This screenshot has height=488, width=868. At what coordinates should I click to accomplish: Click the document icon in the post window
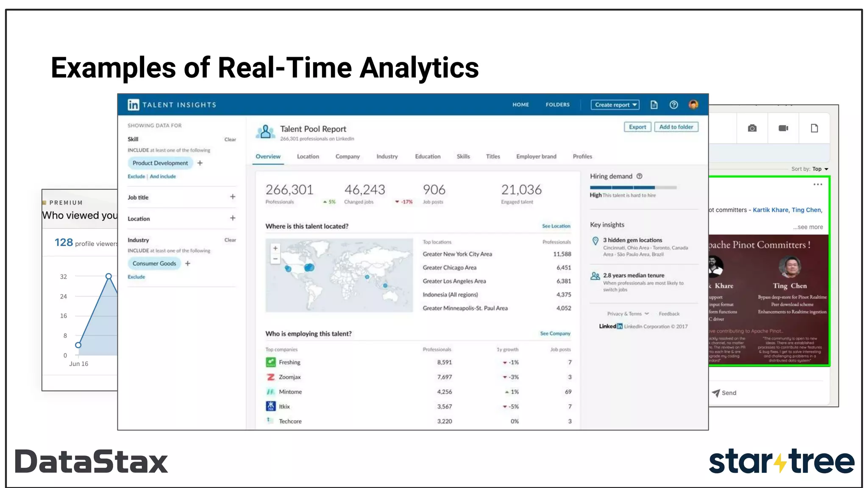814,128
